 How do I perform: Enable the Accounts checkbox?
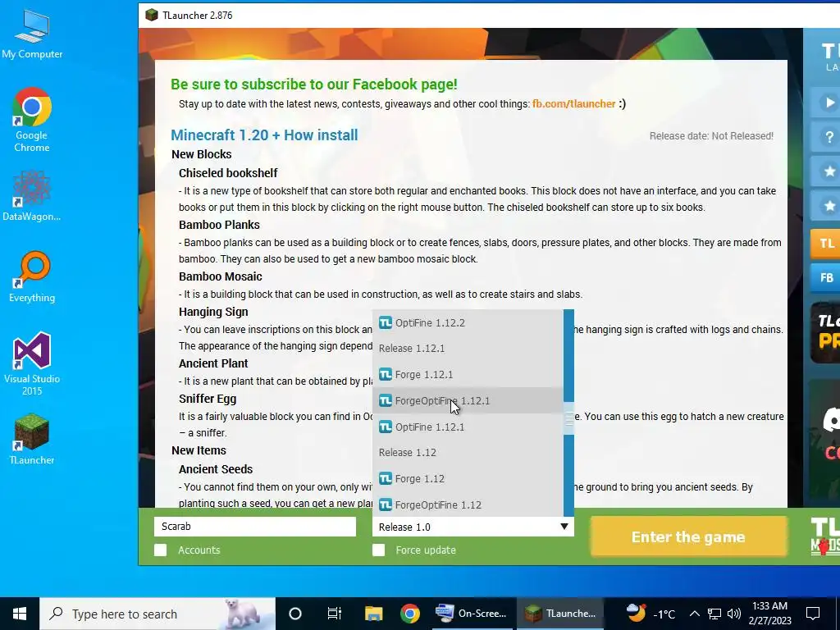tap(160, 550)
